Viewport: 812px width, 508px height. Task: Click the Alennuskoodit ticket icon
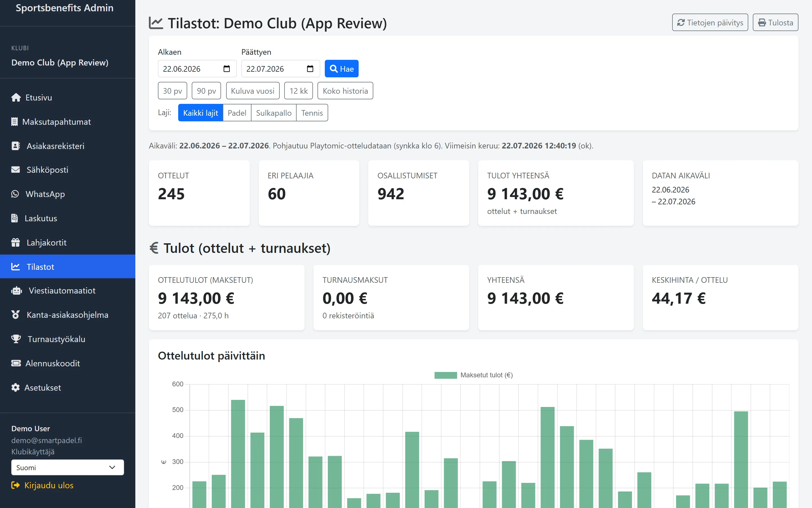[x=16, y=363]
